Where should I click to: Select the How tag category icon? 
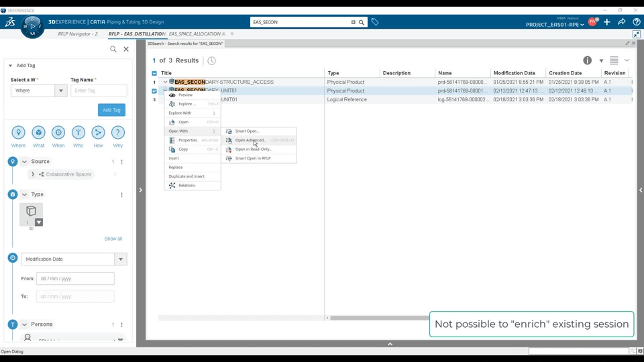(98, 133)
